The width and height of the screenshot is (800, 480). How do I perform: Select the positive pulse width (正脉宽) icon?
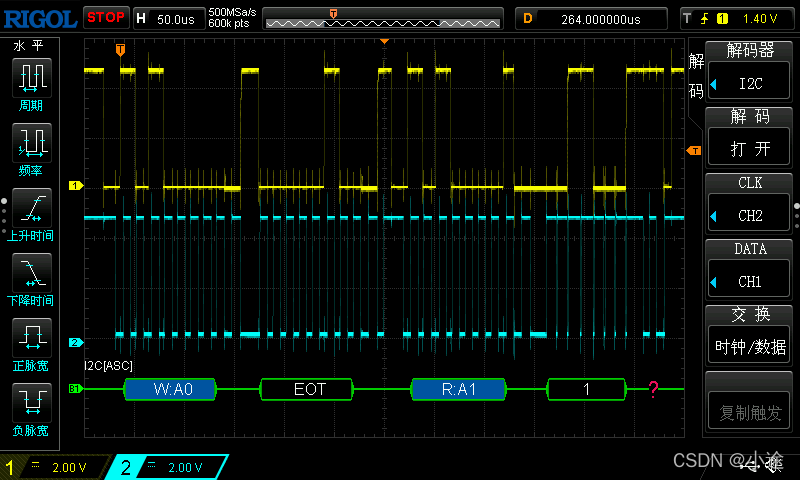coord(32,338)
